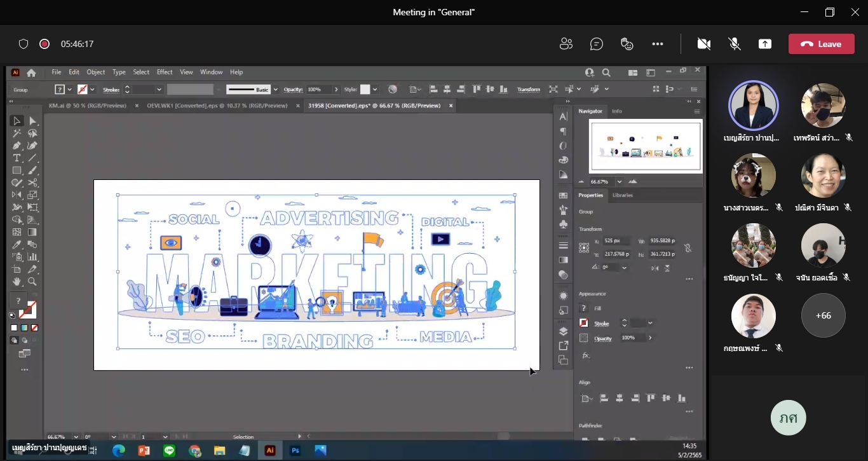Toggle the Teams camera on
This screenshot has height=461, width=868.
click(703, 44)
